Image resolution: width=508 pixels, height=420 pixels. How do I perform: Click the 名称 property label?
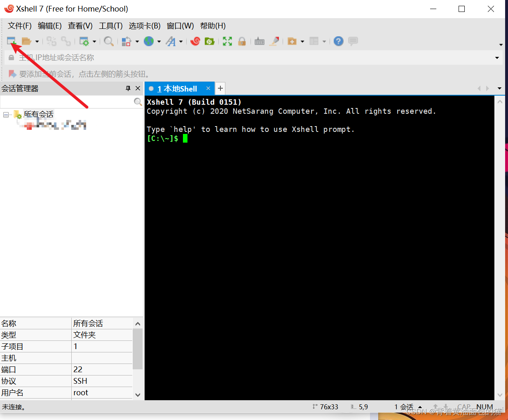[9, 324]
